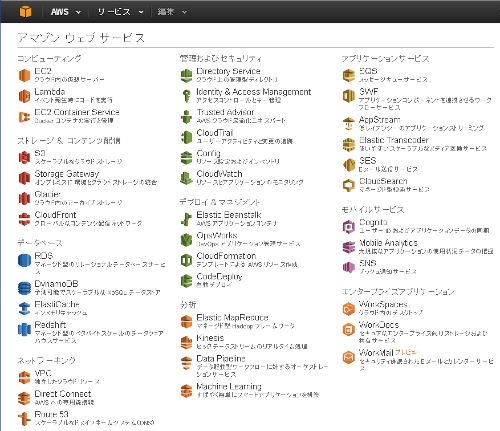Image resolution: width=500 pixels, height=431 pixels.
Task: Open the EC2 service link
Action: 43,71
